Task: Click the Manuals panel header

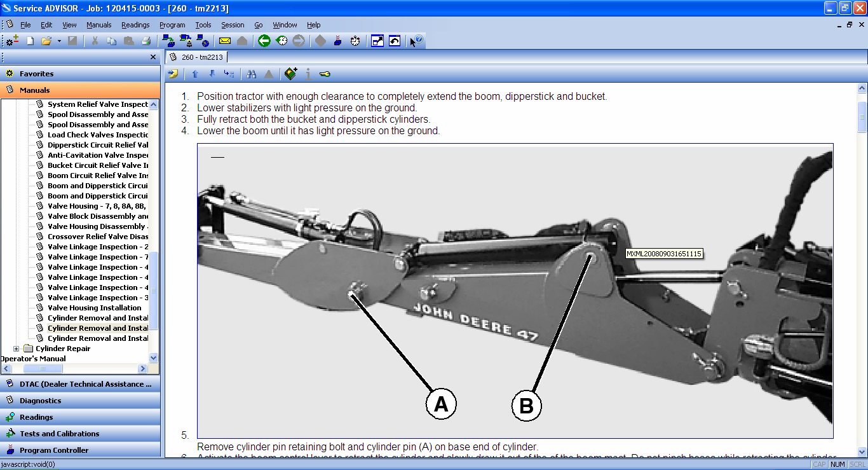Action: tap(80, 90)
